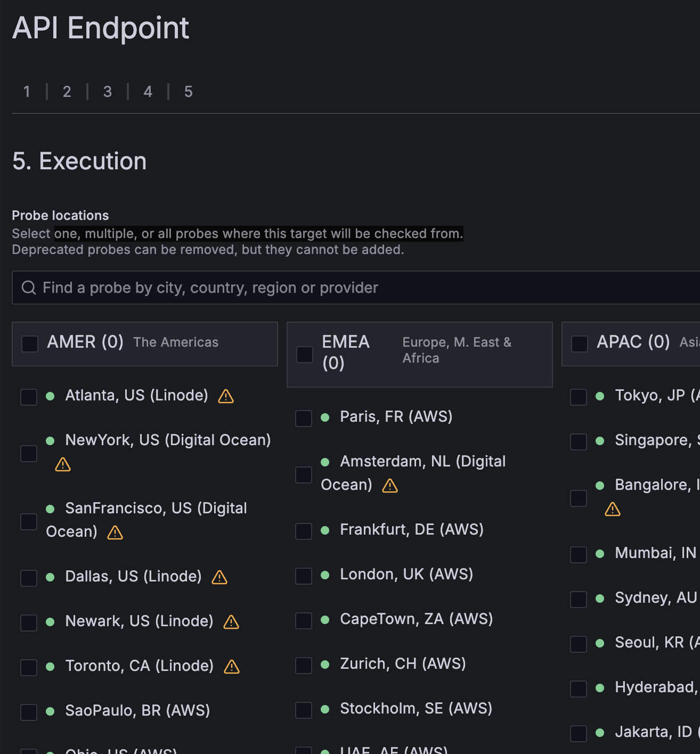Select all AMER region probes

pyautogui.click(x=29, y=344)
